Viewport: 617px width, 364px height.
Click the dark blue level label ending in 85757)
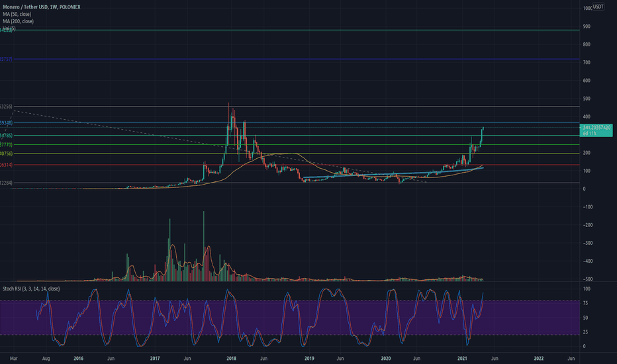tap(7, 59)
